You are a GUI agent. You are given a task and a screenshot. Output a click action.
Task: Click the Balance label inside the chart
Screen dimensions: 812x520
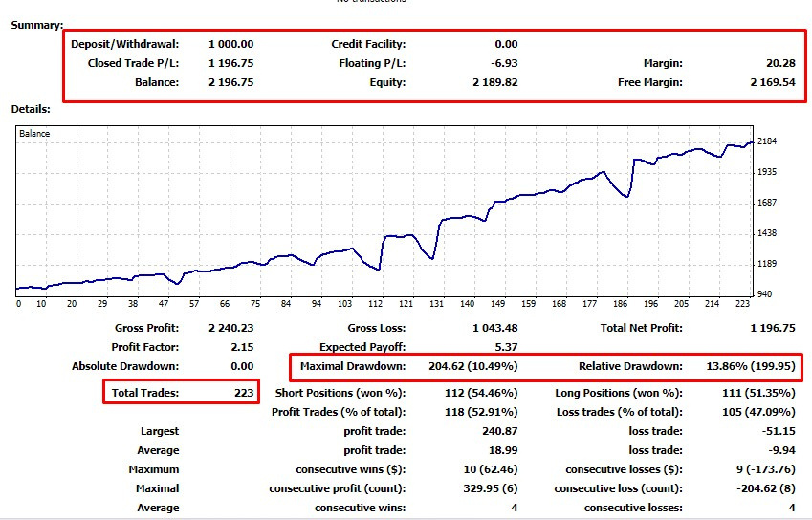coord(34,134)
